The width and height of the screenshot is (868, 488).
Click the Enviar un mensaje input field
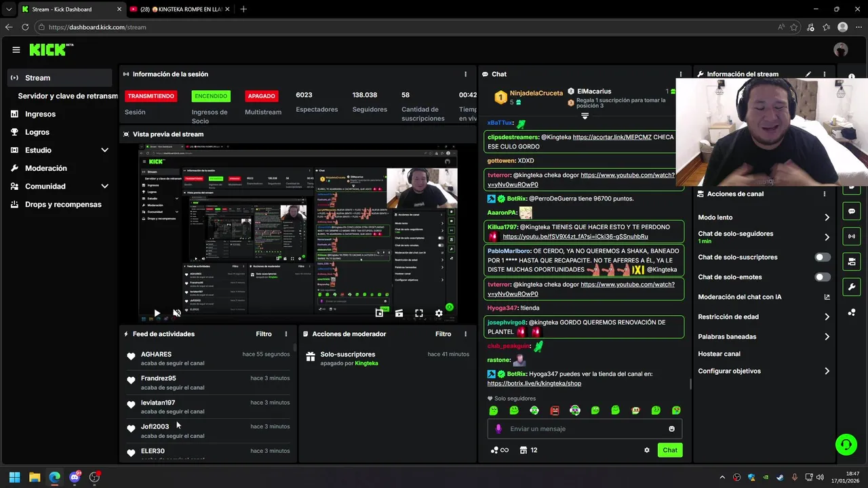(585, 428)
